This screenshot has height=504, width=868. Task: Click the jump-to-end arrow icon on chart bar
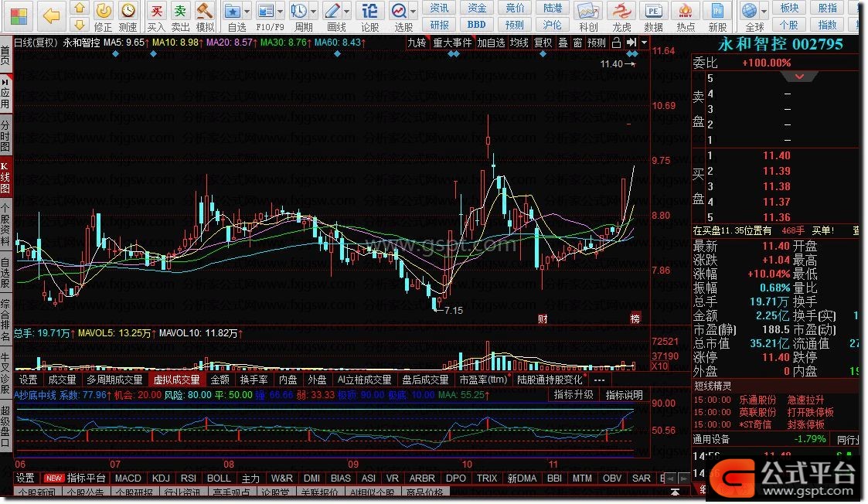[x=631, y=43]
